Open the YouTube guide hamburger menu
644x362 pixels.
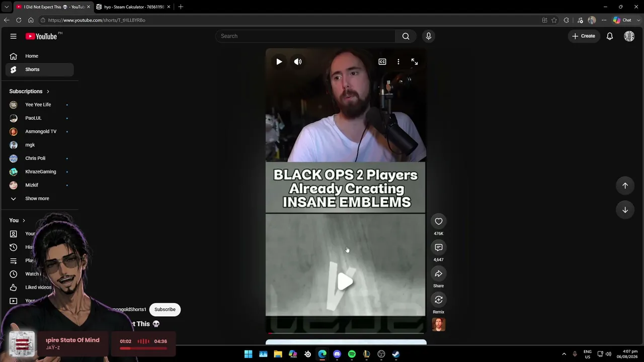coord(14,36)
